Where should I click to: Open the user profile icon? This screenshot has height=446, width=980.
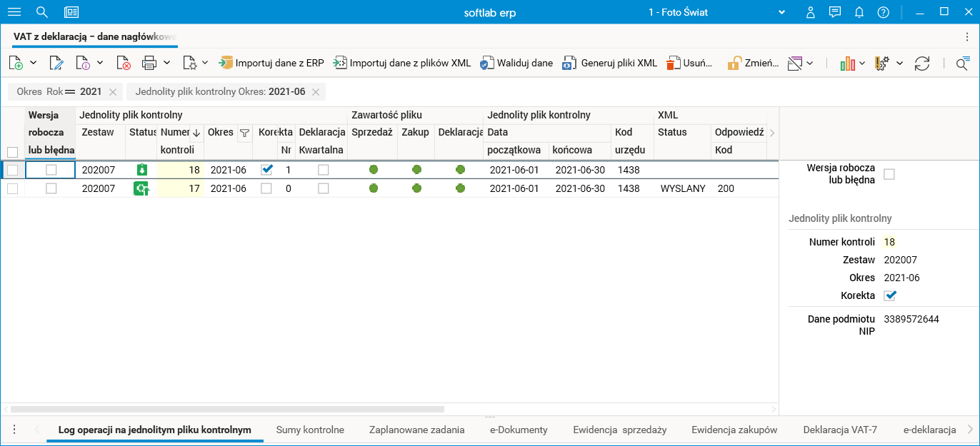point(810,12)
